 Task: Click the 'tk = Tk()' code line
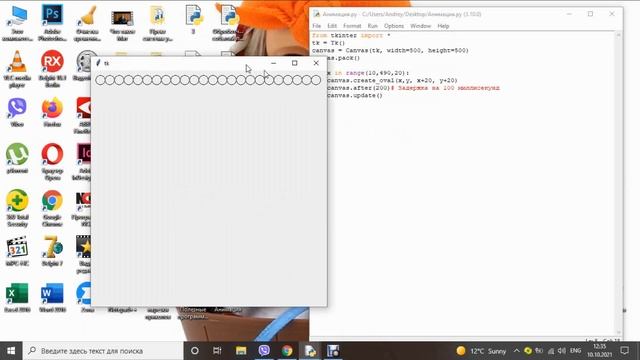pos(329,43)
